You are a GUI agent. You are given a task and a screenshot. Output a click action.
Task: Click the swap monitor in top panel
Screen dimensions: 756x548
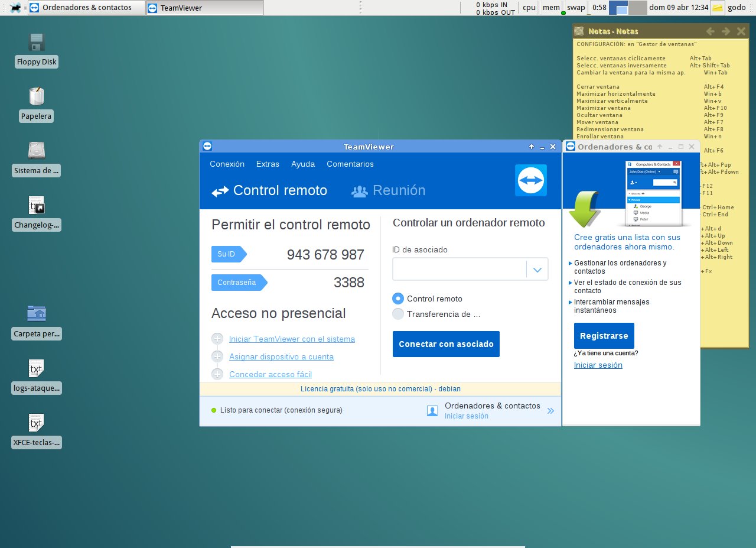tap(576, 8)
